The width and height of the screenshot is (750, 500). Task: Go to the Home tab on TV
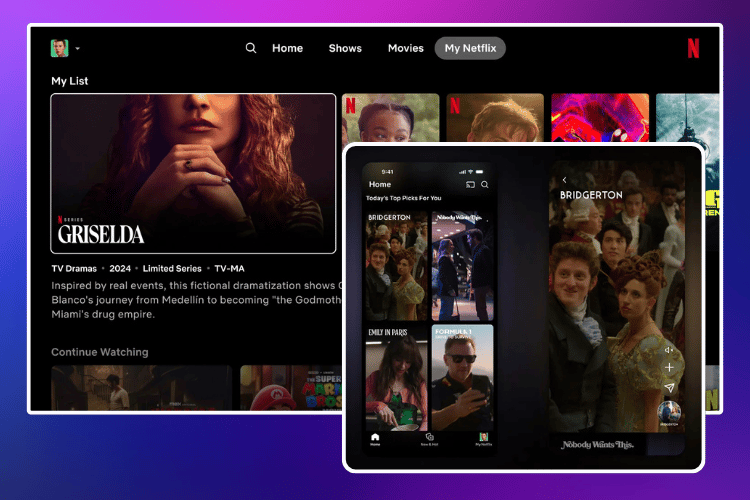(x=287, y=48)
